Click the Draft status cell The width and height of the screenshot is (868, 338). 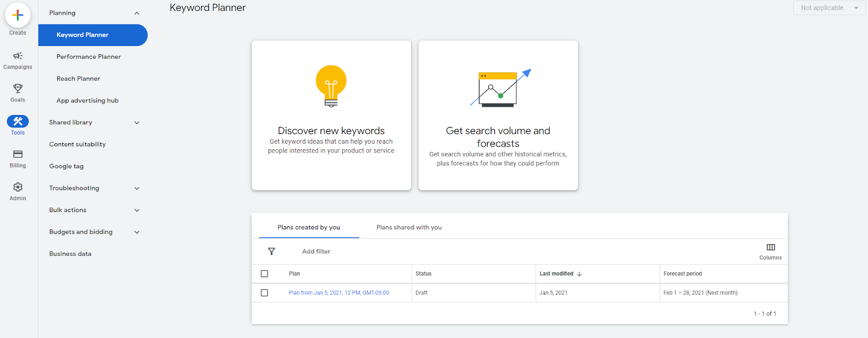[422, 293]
